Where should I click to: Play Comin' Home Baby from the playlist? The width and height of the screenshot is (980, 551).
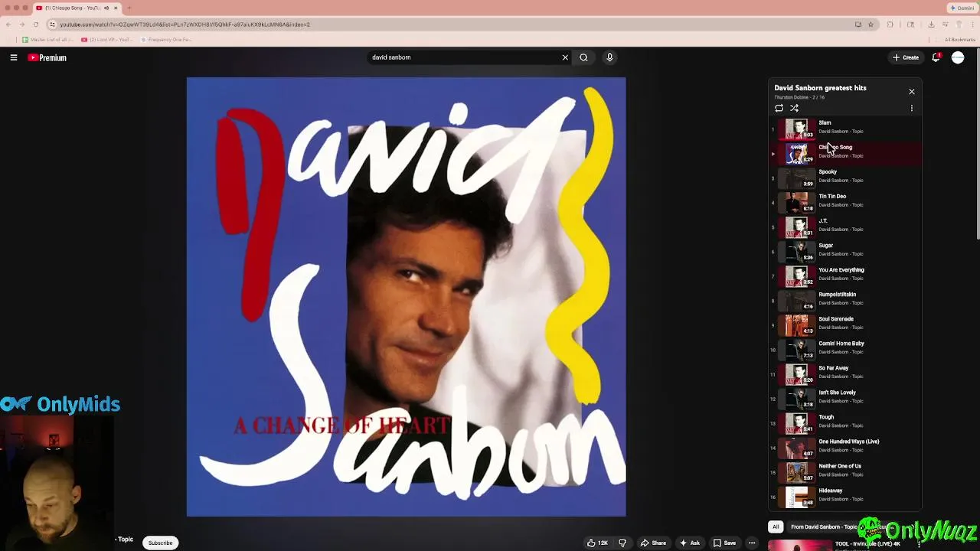pos(845,349)
